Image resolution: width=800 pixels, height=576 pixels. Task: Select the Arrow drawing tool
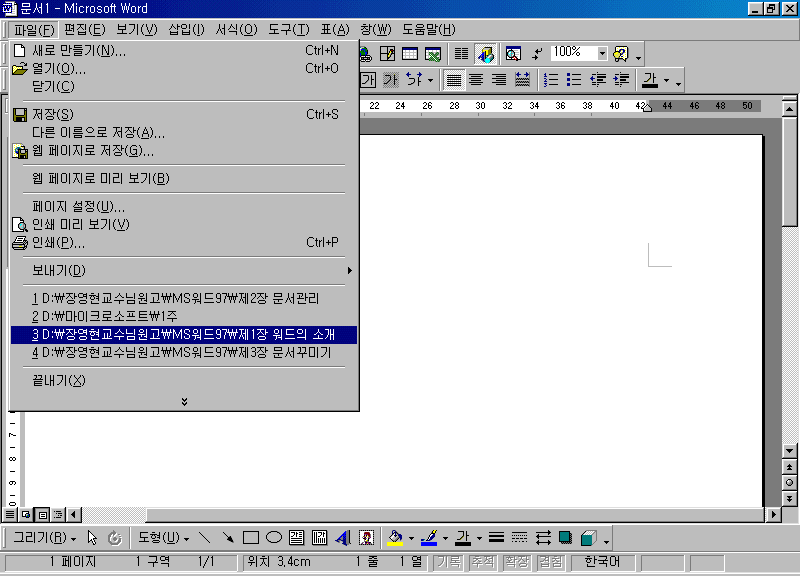tap(228, 538)
